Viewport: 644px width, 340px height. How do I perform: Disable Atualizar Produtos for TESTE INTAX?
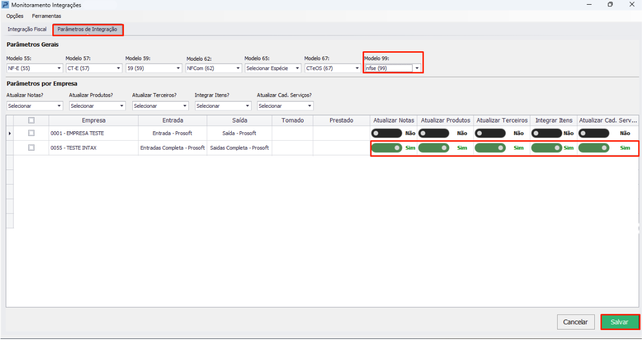click(x=434, y=148)
